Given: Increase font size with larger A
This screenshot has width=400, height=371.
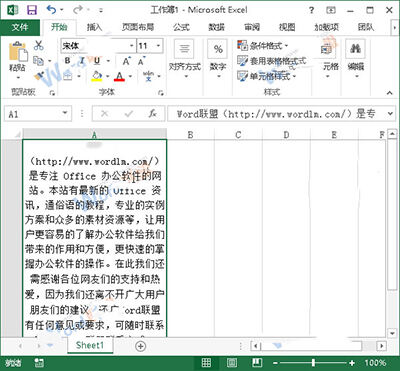Looking at the screenshot, I should point(126,61).
